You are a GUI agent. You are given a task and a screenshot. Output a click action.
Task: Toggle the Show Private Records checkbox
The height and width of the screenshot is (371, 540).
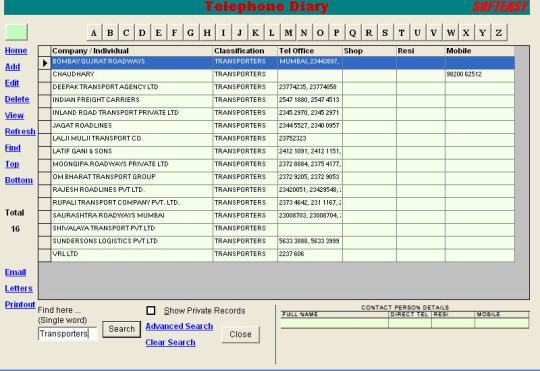(150, 310)
